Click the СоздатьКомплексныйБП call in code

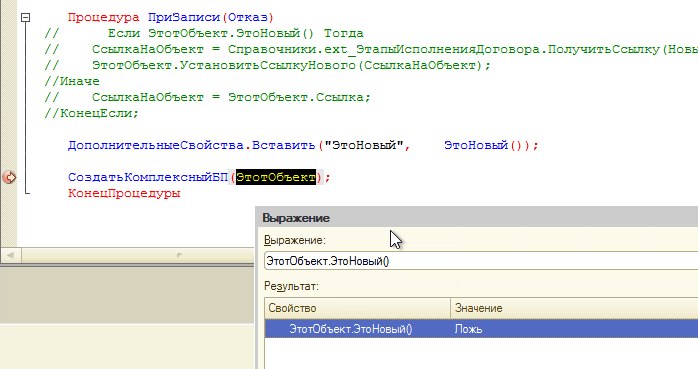148,177
